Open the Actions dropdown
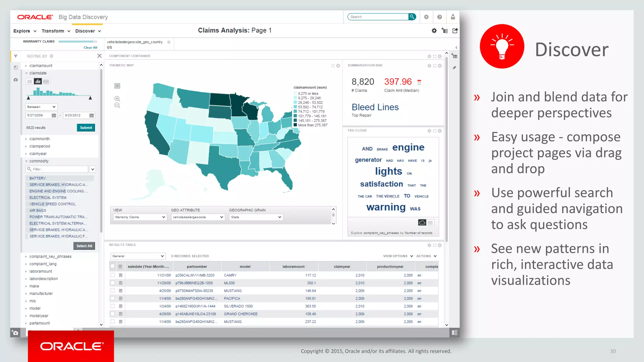The width and height of the screenshot is (644, 362). point(426,256)
